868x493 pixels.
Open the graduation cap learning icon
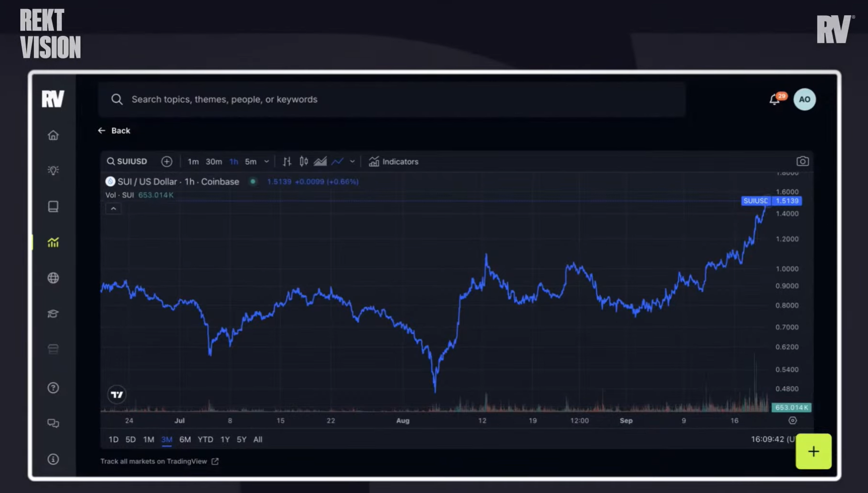click(53, 313)
